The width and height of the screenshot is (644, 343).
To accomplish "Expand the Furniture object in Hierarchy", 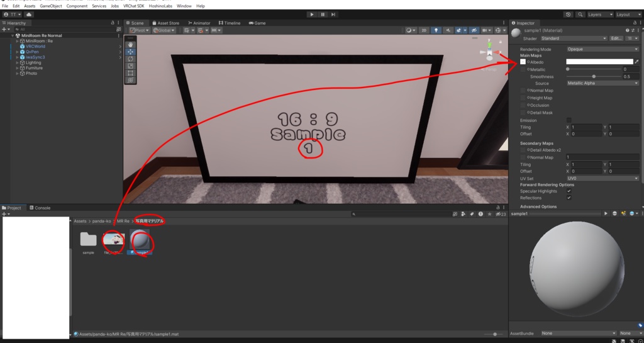I will click(x=17, y=68).
